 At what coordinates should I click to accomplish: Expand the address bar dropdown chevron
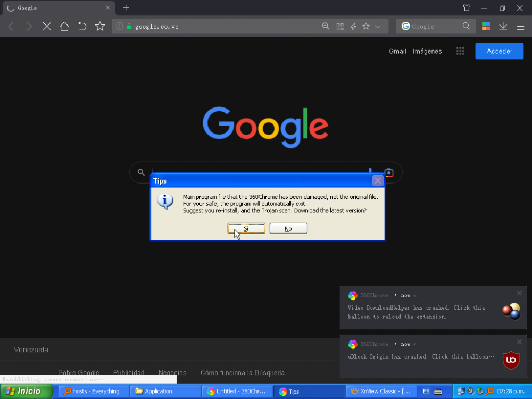point(378,26)
